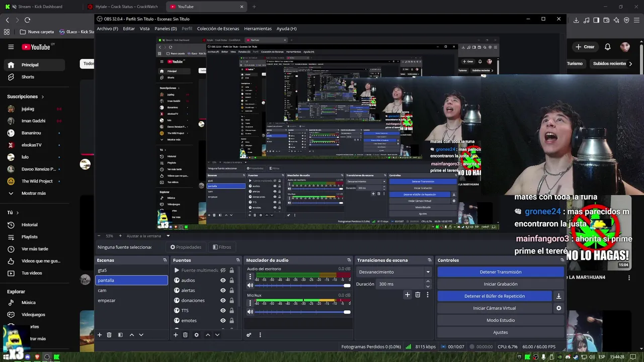This screenshot has width=644, height=362.
Task: Click Iniciar Cámara Virtual button
Action: coord(495,308)
